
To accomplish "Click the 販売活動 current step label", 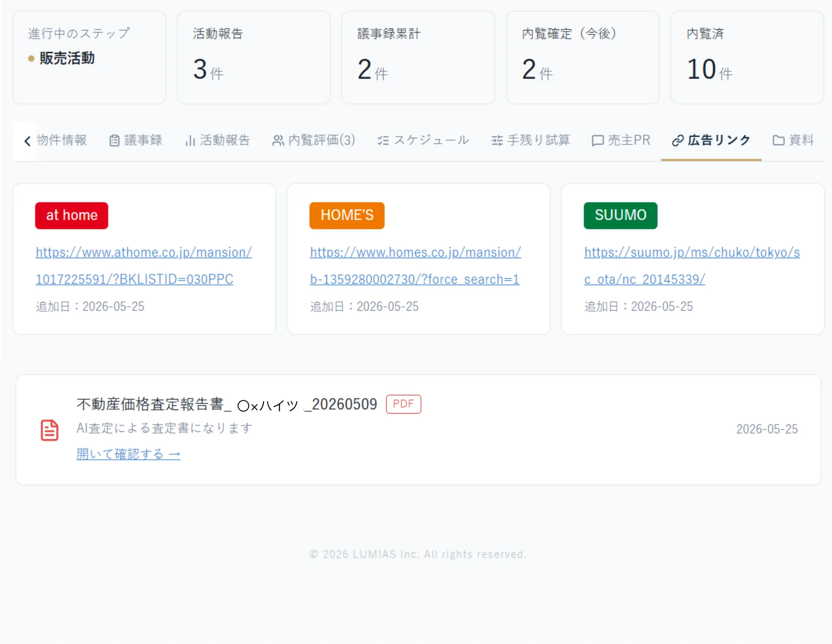I will [67, 58].
